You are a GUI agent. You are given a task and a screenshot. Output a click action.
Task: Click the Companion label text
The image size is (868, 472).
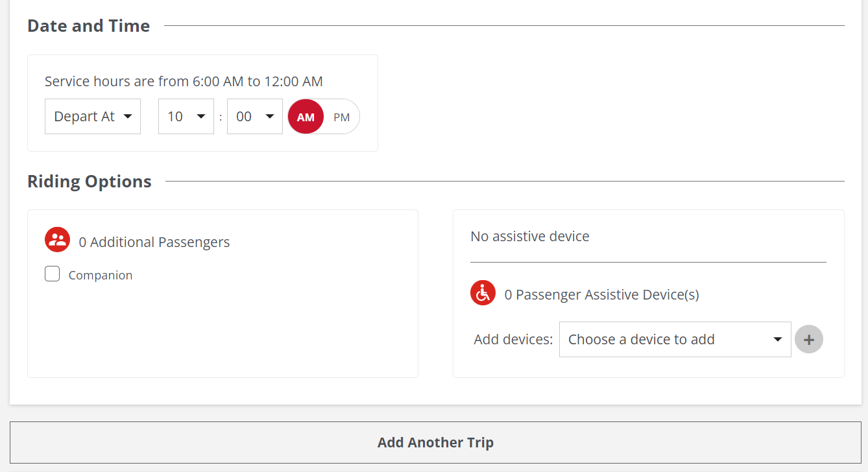point(101,276)
